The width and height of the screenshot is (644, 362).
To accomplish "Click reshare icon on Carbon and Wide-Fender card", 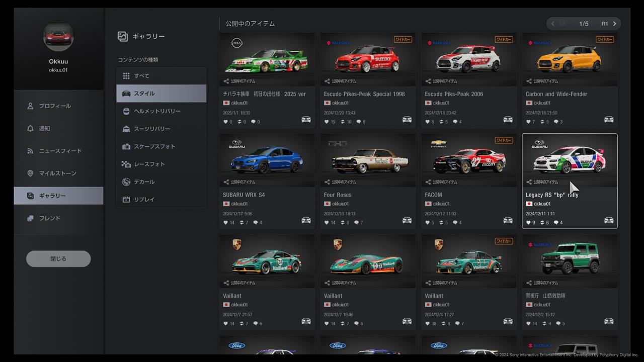I will [543, 122].
